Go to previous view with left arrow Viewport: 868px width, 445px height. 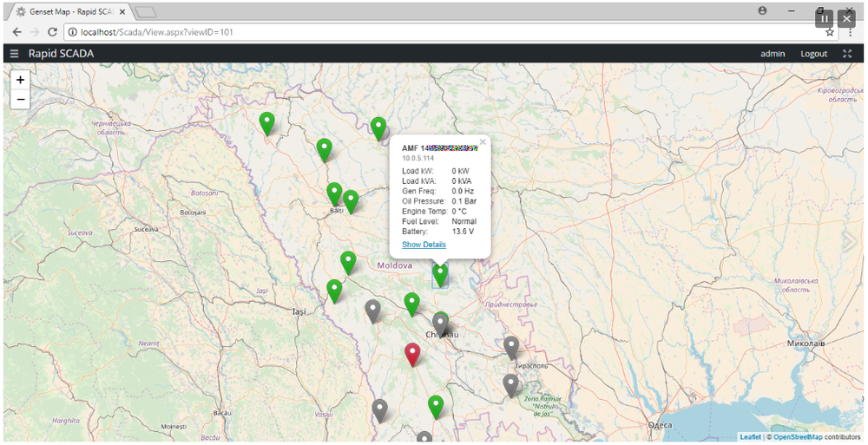click(x=17, y=241)
